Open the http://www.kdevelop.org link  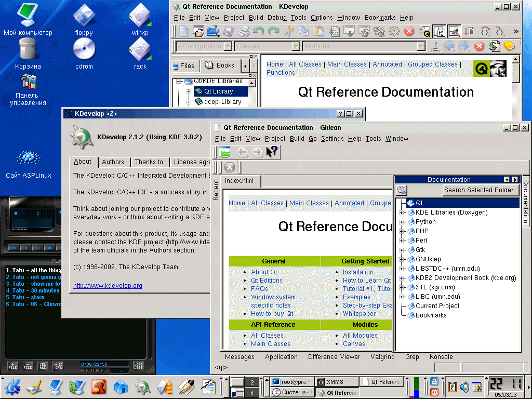[x=108, y=286]
